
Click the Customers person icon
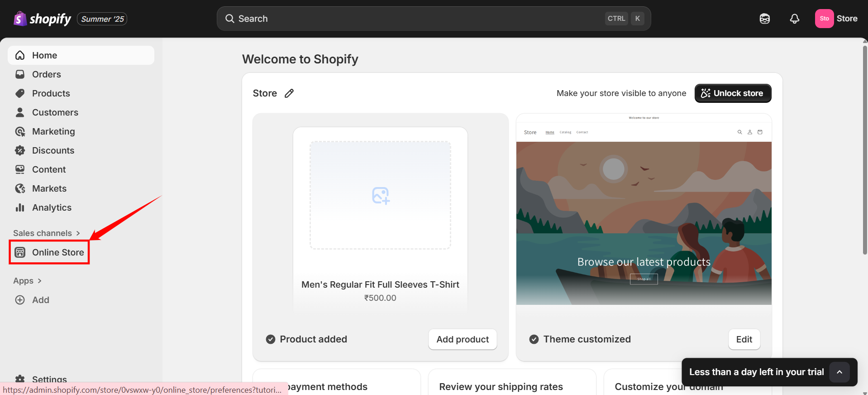(x=20, y=112)
